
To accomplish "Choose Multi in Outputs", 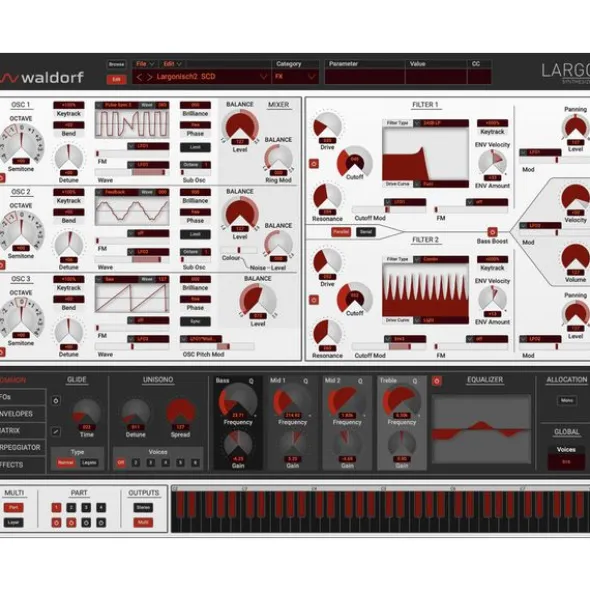I will coord(143,522).
